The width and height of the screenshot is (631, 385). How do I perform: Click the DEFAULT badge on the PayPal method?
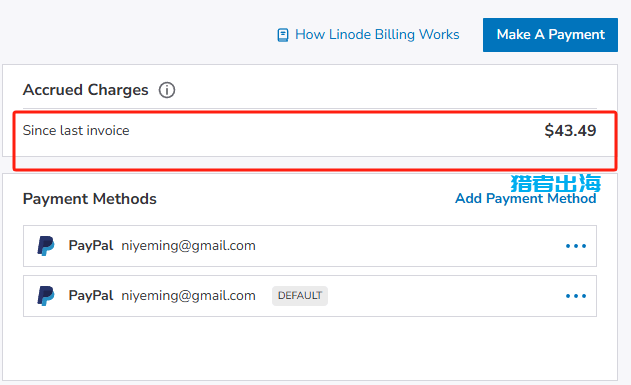pos(300,296)
